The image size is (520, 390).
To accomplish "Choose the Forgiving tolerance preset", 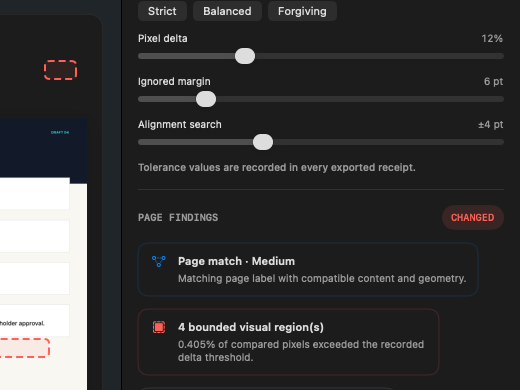I will (x=302, y=11).
